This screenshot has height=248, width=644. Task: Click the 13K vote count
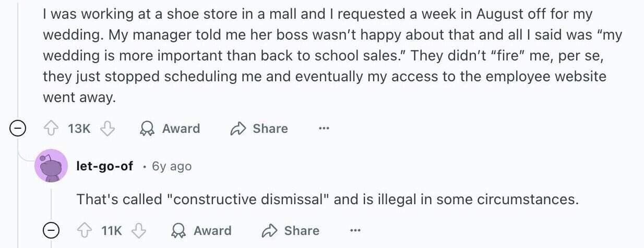[79, 129]
